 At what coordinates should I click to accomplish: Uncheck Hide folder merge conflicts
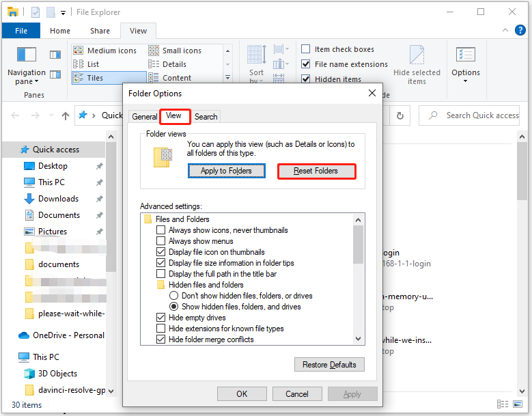pos(160,339)
